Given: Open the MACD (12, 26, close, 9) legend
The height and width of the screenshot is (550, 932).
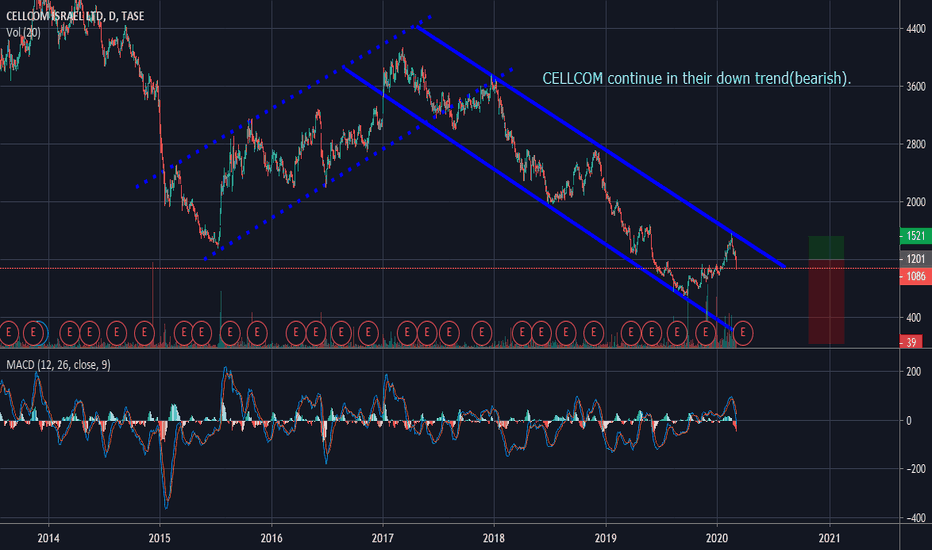Looking at the screenshot, I should [x=58, y=364].
